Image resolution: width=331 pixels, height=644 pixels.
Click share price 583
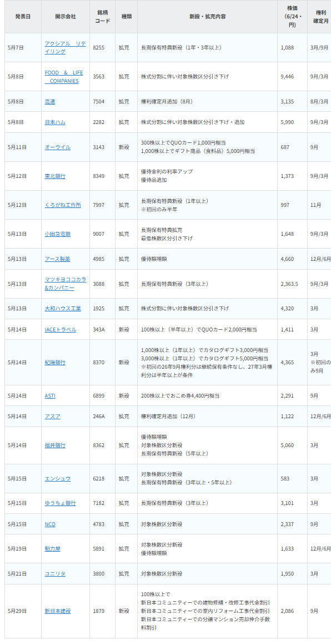285,478
